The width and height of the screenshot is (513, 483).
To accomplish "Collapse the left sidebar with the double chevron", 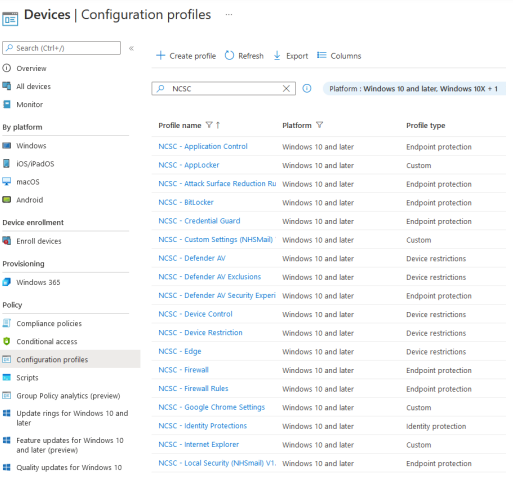I will 131,48.
